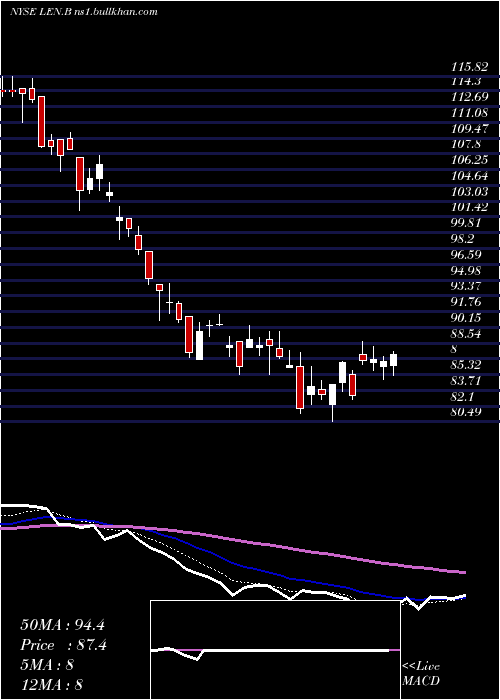The height and width of the screenshot is (700, 500).
Task: Select the 115.82 price level label
Action: coord(469,67)
